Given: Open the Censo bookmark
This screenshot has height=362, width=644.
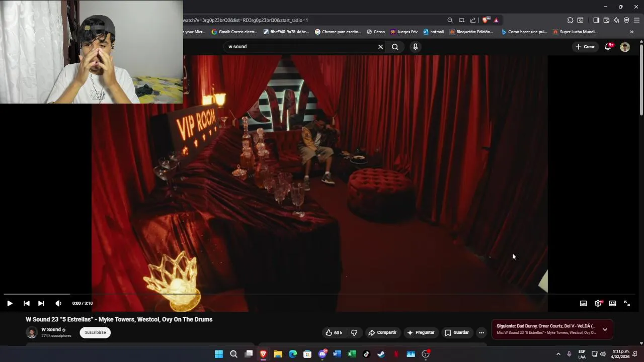Looking at the screenshot, I should coord(376,32).
